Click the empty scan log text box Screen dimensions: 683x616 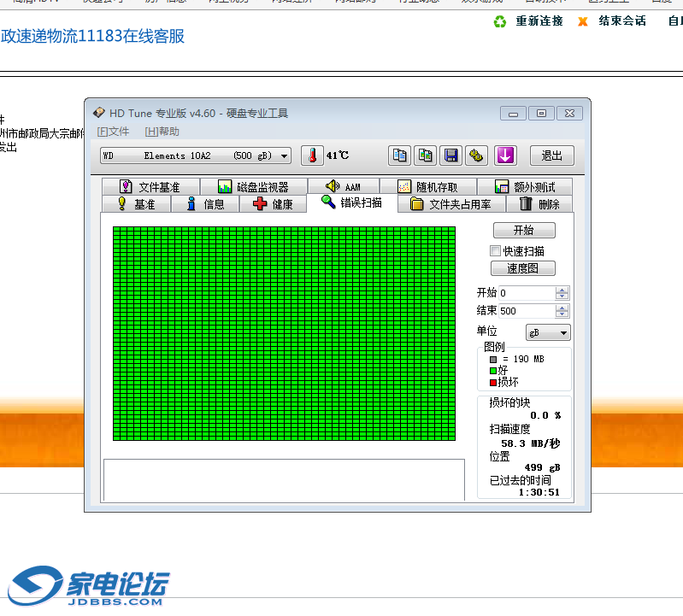coord(284,480)
